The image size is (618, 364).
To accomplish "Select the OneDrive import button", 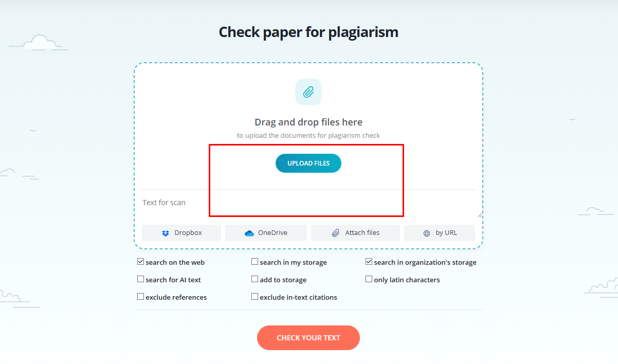I will point(266,233).
